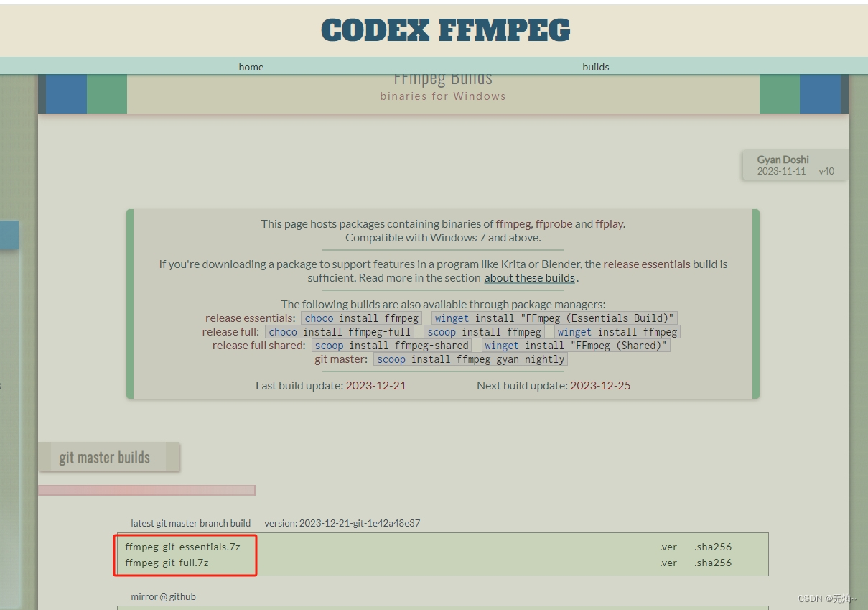Viewport: 868px width, 610px height.
Task: Click the last build update date 2023-12-21
Action: [376, 386]
